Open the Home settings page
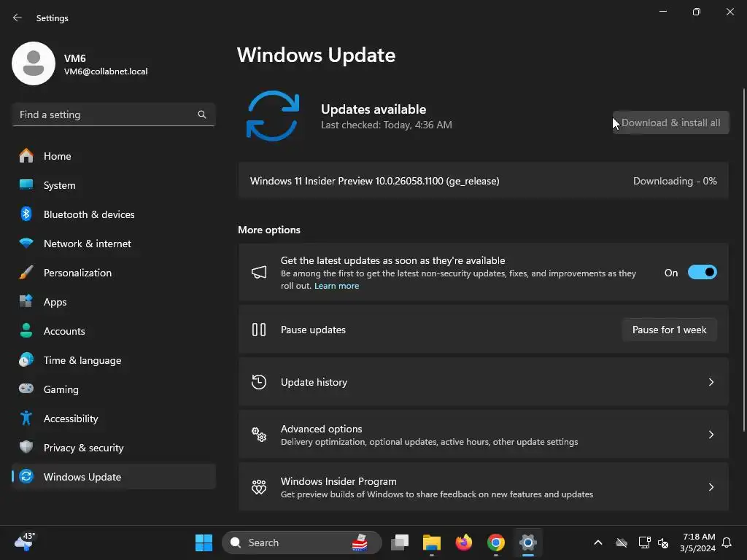Screen dimensions: 747x560 [x=113, y=156]
